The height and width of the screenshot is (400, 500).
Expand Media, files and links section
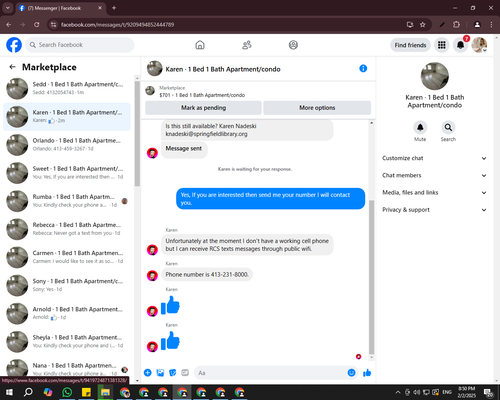point(434,193)
